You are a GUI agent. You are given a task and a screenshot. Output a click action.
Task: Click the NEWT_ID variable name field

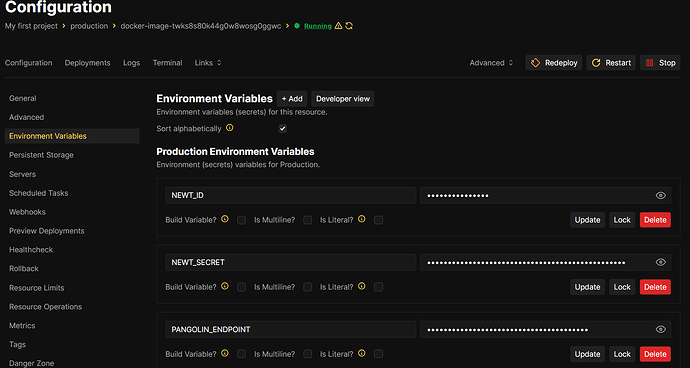click(290, 195)
